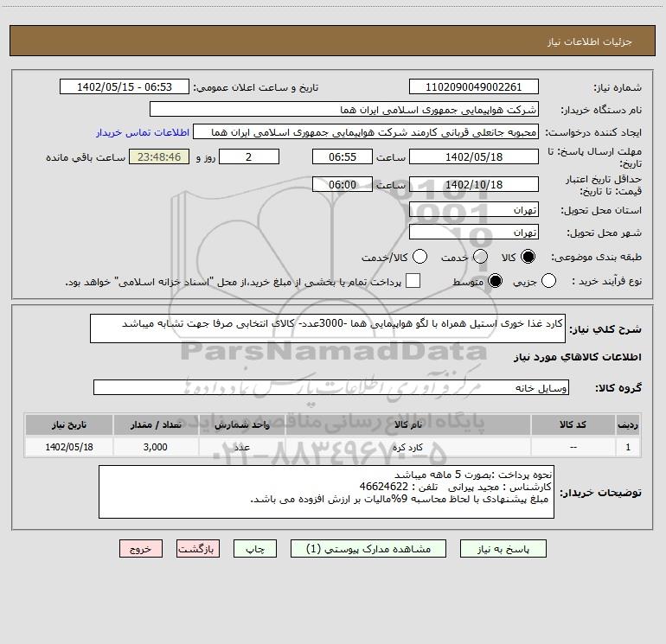Click the remaining time 23:48:46 field

pyautogui.click(x=159, y=156)
